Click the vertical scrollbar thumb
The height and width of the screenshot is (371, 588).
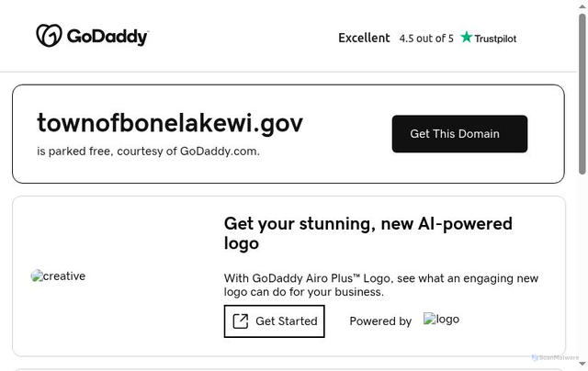582,92
